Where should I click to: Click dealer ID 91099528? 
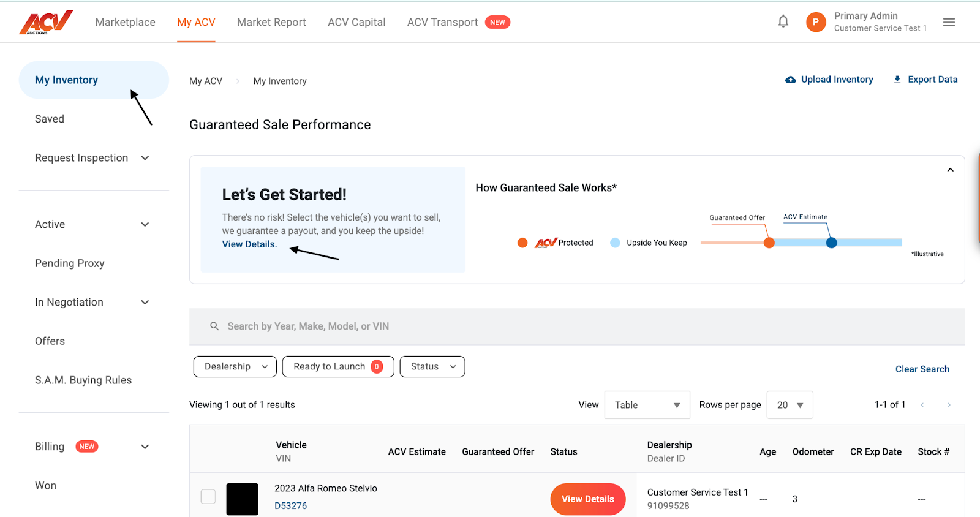tap(668, 506)
